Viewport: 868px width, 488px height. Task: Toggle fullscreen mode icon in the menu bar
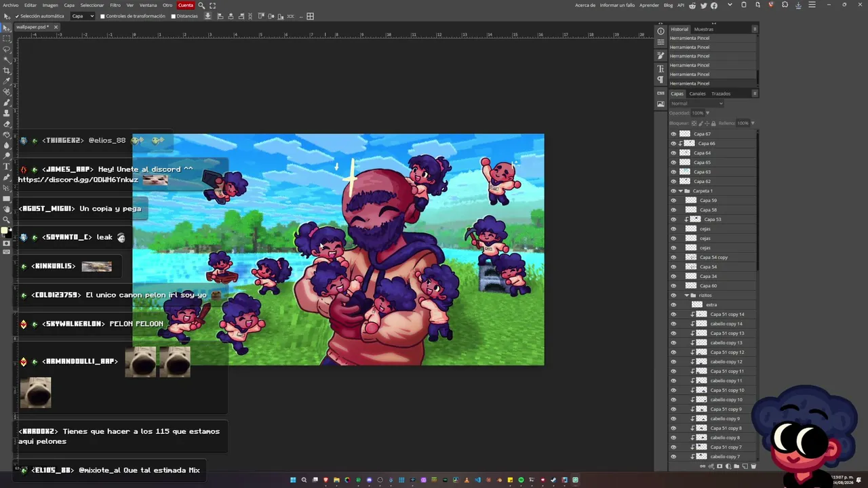pos(212,5)
